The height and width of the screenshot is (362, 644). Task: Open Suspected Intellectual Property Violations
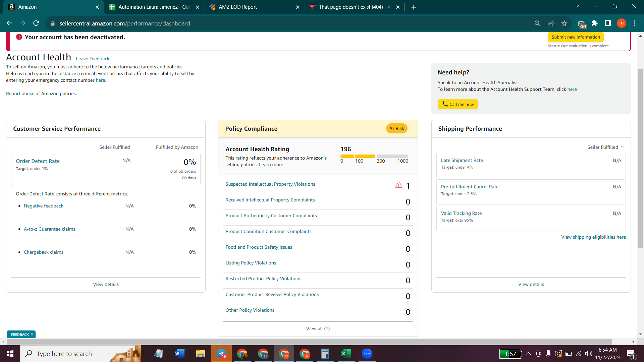tap(270, 184)
